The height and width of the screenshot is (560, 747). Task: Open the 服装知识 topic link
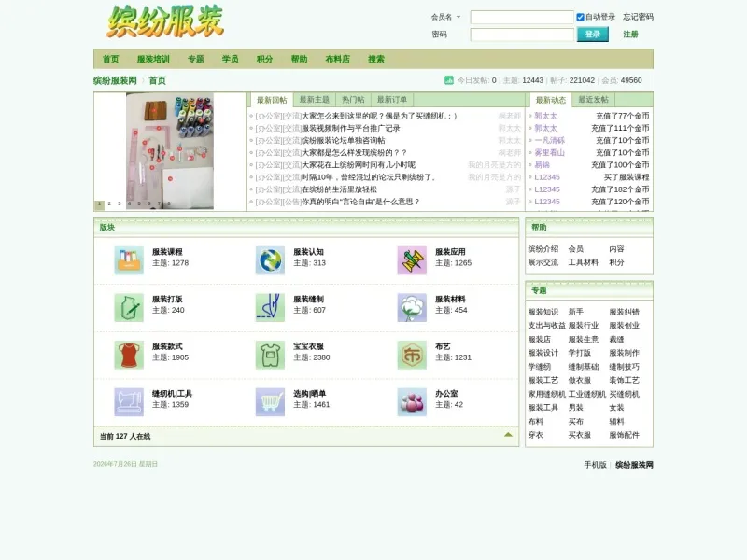[x=543, y=312]
